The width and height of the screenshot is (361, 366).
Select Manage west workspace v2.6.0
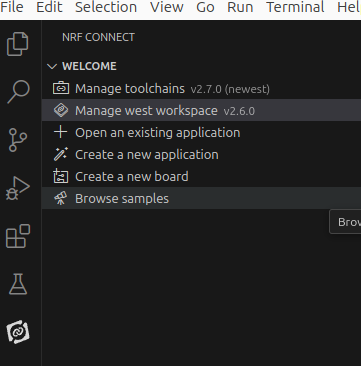201,110
